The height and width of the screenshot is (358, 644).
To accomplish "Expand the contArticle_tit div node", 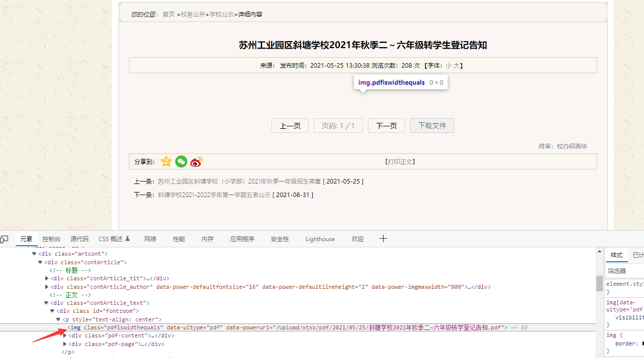I will pos(47,278).
